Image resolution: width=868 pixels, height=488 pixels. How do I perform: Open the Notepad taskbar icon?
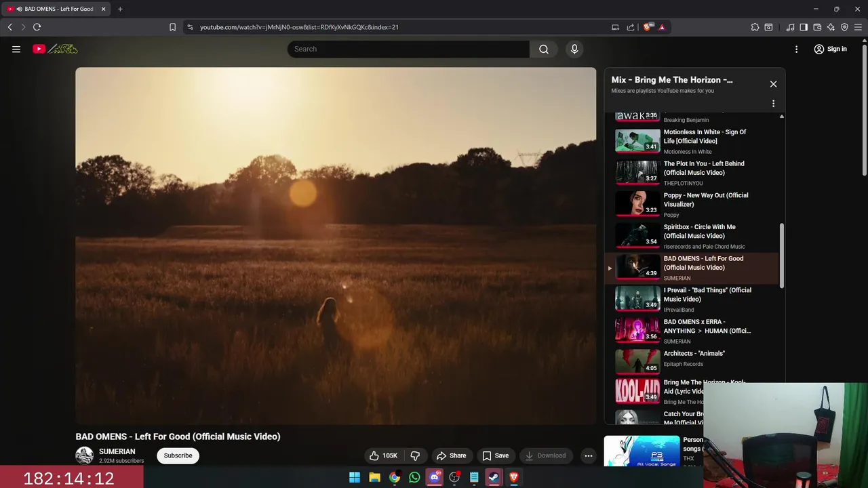pyautogui.click(x=474, y=477)
